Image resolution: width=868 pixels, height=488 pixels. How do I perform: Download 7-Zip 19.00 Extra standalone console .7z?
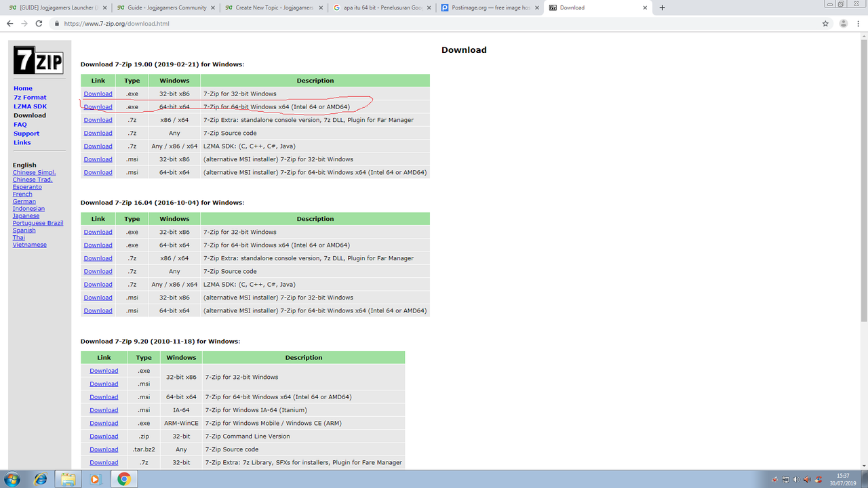click(x=98, y=120)
